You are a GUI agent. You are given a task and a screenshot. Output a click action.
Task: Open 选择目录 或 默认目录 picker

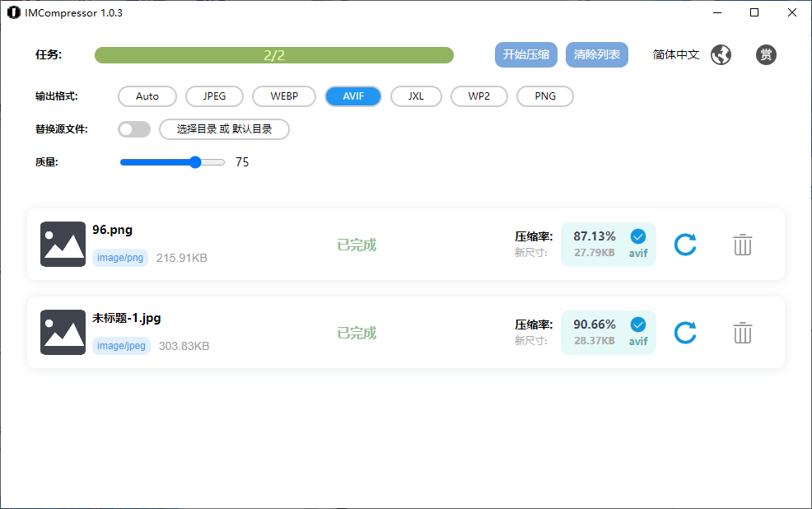[x=224, y=129]
